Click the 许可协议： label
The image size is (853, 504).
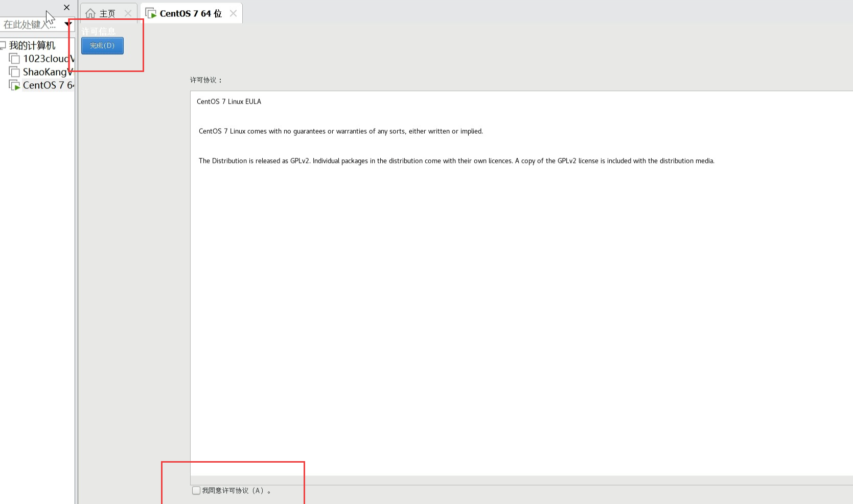(x=206, y=80)
